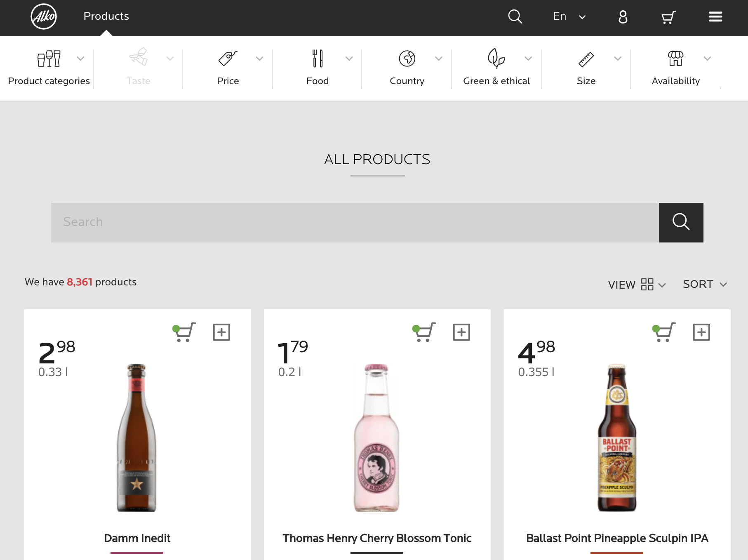Add Thomas Henry Cherry Blossom Tonic to cart
The height and width of the screenshot is (560, 748).
click(424, 332)
